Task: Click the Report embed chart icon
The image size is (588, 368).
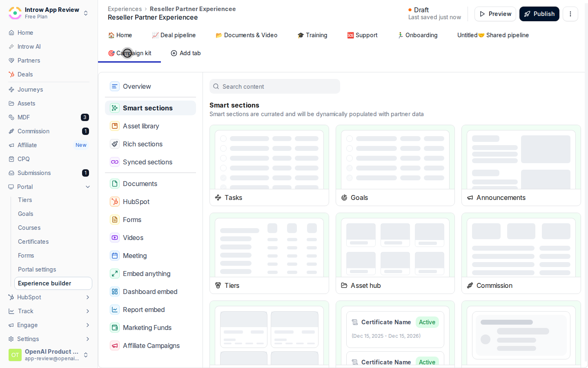Action: pyautogui.click(x=115, y=310)
